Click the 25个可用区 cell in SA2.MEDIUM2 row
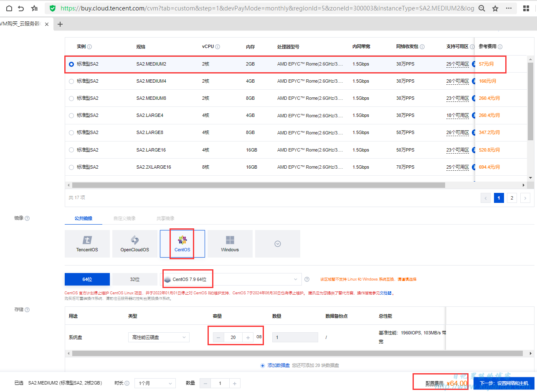Viewport: 537px width, 392px height. point(458,64)
